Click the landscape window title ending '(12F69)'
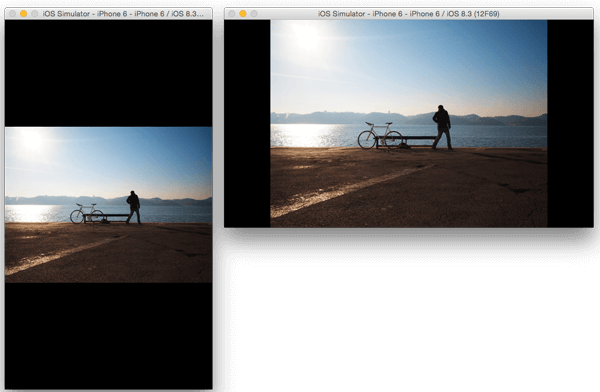 (x=409, y=14)
